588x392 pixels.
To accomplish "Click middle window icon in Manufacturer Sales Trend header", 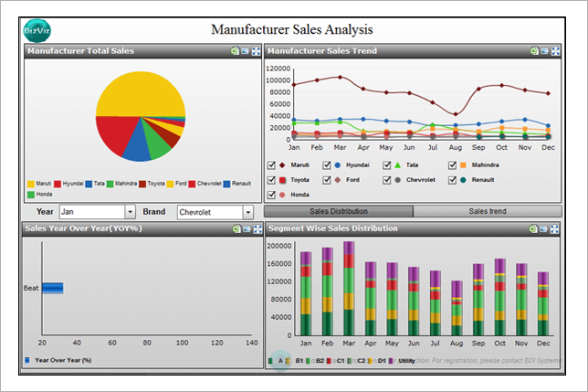I will coord(545,51).
